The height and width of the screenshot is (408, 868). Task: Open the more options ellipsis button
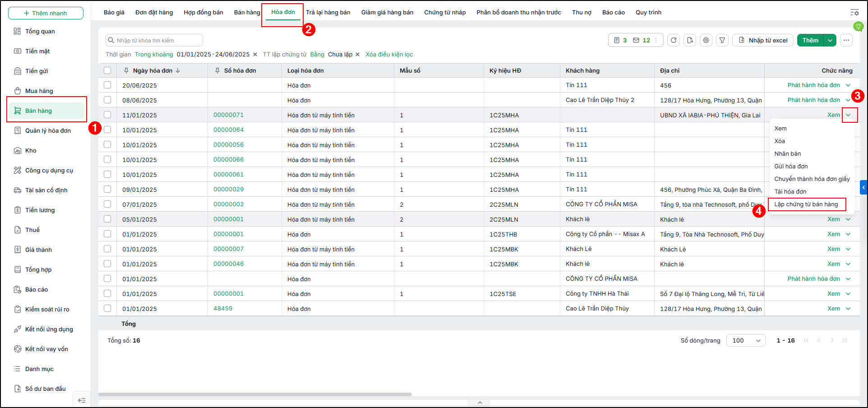(x=846, y=40)
